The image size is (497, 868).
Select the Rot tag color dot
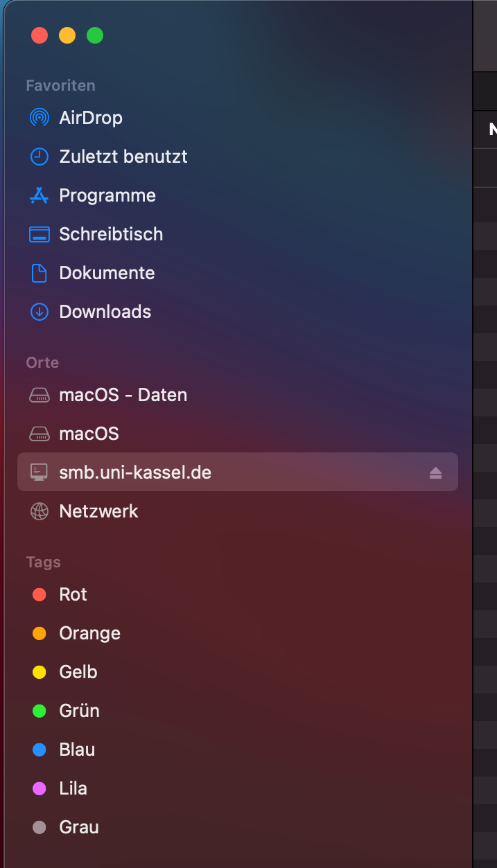click(x=40, y=594)
